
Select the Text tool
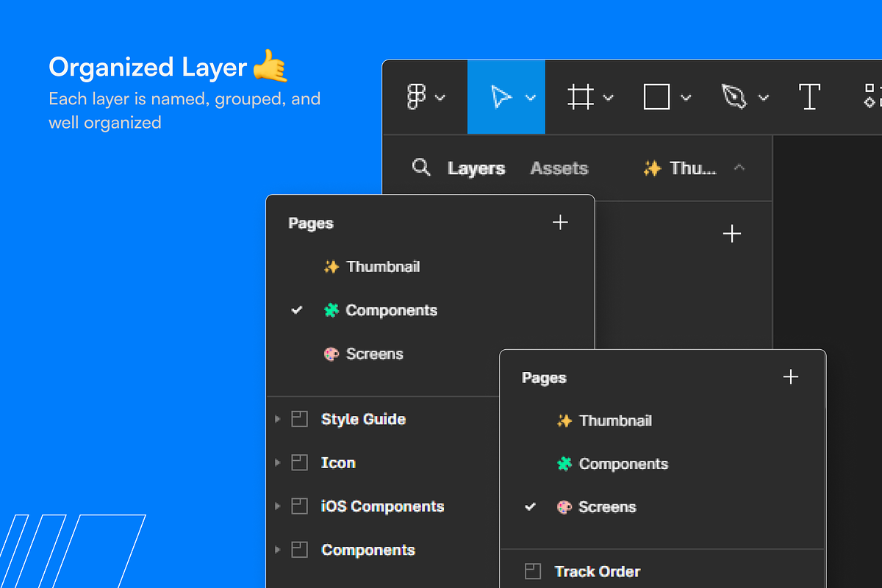click(808, 97)
